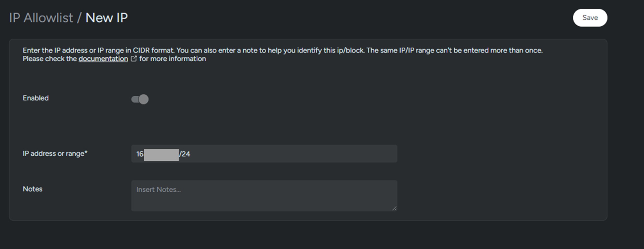Click the New IP page heading
The image size is (644, 249).
(106, 18)
